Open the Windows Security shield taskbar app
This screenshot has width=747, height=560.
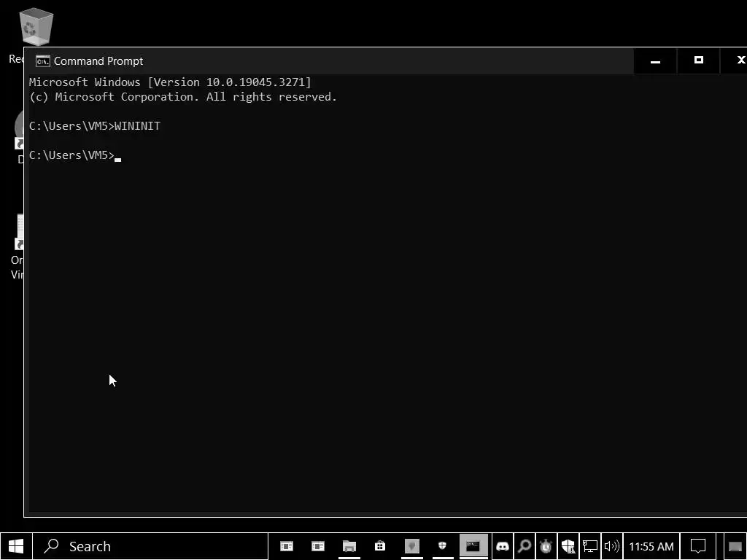pos(443,546)
